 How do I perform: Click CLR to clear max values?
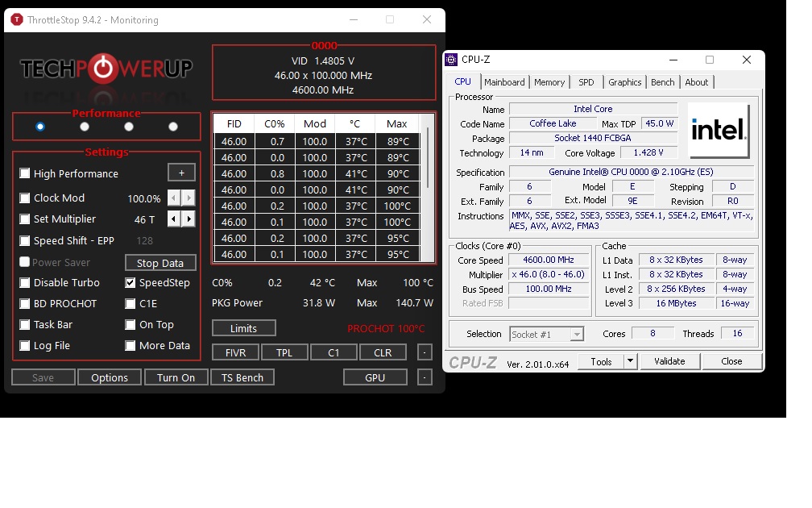tap(383, 352)
